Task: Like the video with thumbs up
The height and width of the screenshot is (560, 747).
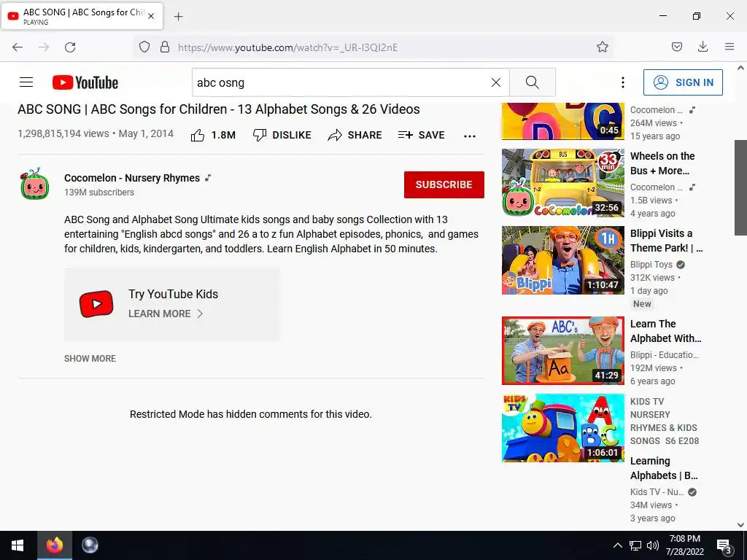Action: coord(213,135)
